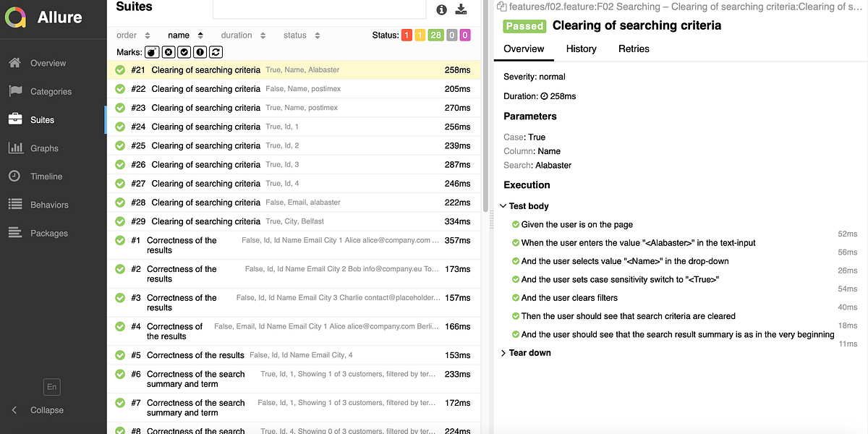Screen dimensions: 868x434
Task: Toggle the new failed mark filter
Action: pyautogui.click(x=168, y=52)
